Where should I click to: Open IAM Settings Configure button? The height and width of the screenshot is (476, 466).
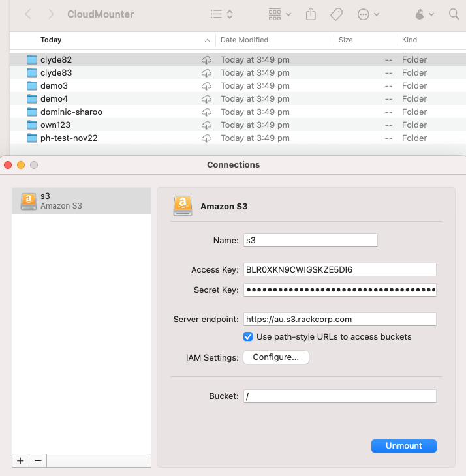276,357
